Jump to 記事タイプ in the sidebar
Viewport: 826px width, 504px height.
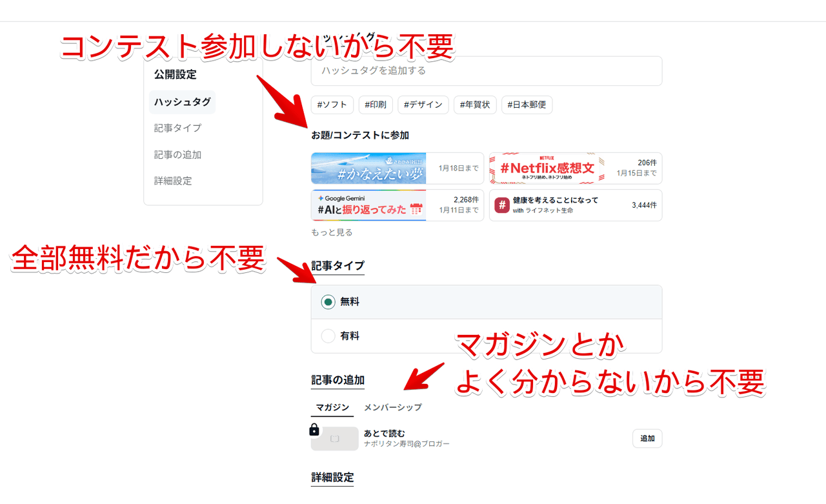point(177,128)
